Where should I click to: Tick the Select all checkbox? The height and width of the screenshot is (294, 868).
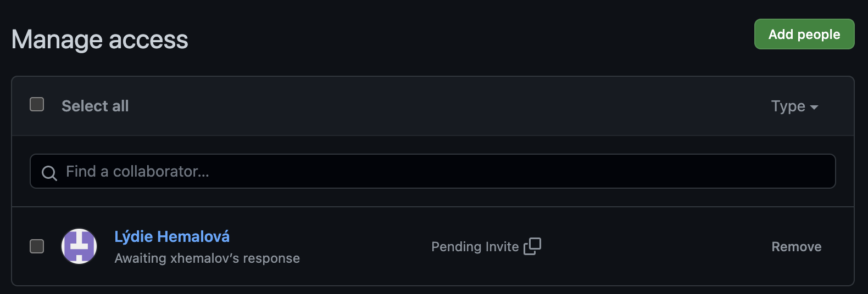tap(37, 104)
